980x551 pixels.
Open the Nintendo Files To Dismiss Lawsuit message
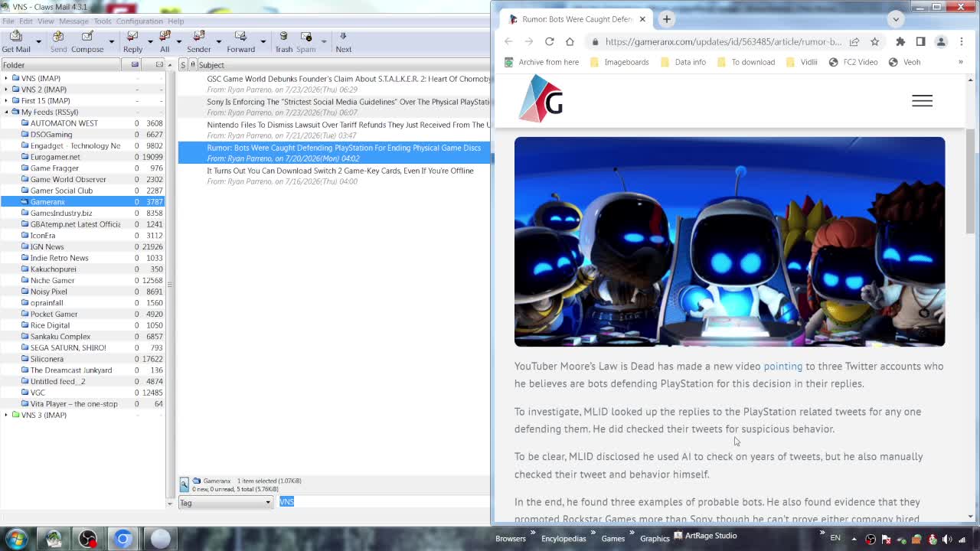(x=334, y=130)
